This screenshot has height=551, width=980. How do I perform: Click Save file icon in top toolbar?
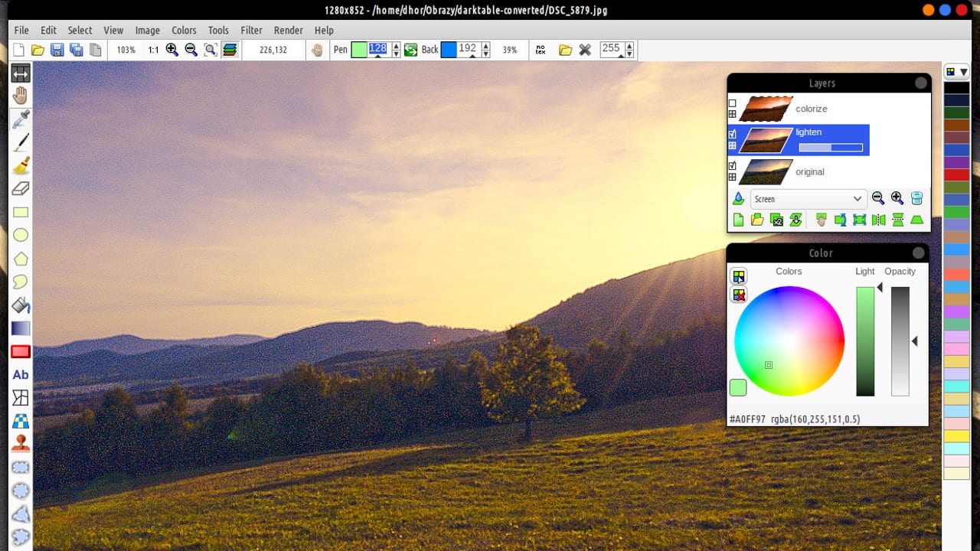click(57, 50)
